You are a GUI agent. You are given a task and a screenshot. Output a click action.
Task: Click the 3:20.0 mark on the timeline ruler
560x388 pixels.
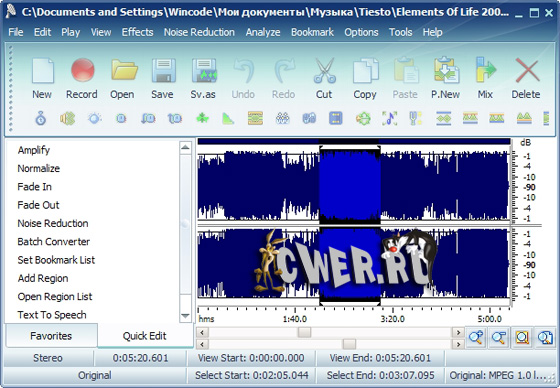click(x=392, y=319)
